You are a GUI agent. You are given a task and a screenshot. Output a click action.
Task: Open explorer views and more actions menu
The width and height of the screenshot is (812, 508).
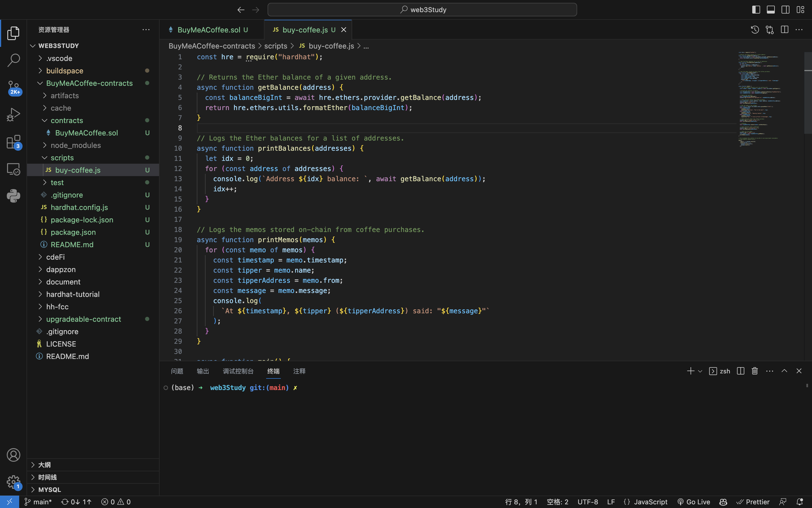click(x=146, y=30)
